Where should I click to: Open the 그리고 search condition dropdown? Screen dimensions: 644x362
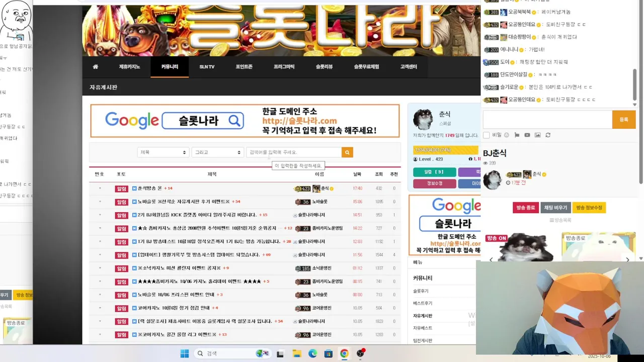(218, 152)
